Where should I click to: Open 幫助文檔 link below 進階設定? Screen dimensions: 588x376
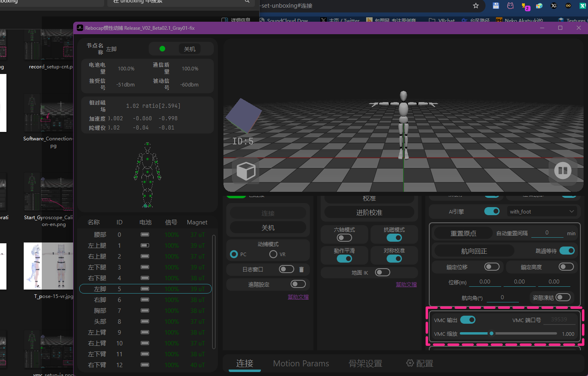(298, 297)
